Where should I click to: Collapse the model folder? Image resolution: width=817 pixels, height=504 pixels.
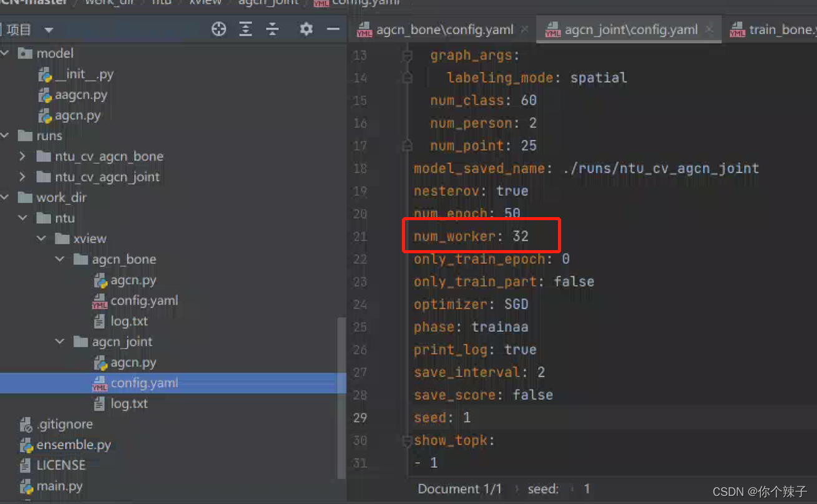[x=6, y=53]
